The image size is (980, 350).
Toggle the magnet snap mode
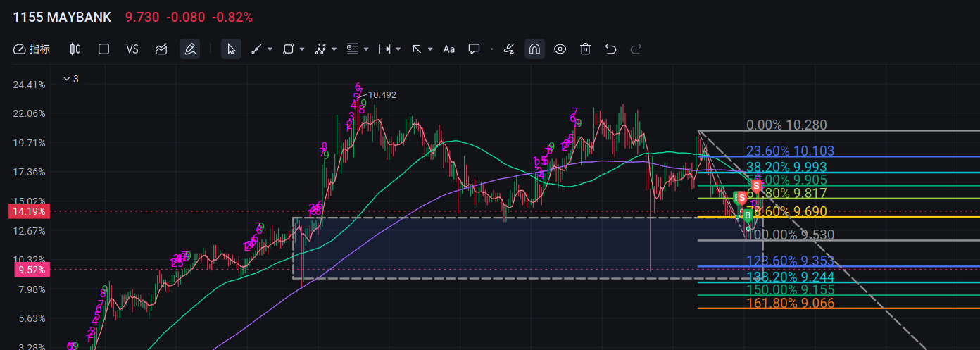534,49
